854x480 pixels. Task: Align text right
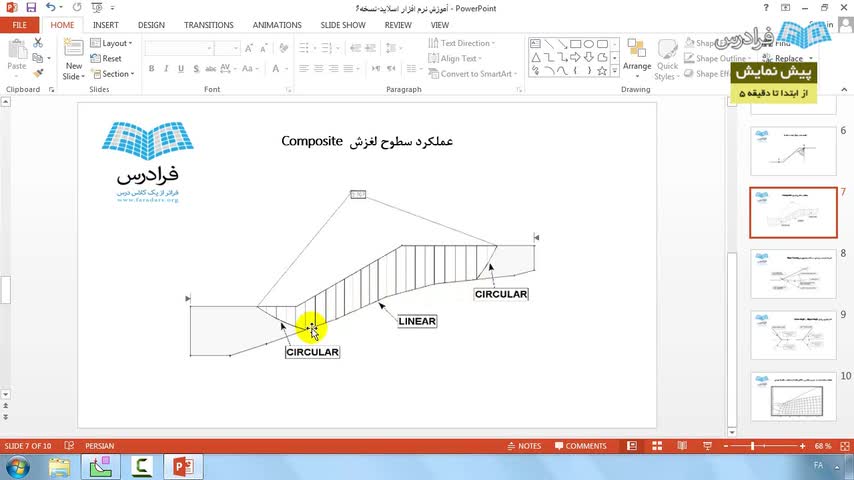point(333,69)
